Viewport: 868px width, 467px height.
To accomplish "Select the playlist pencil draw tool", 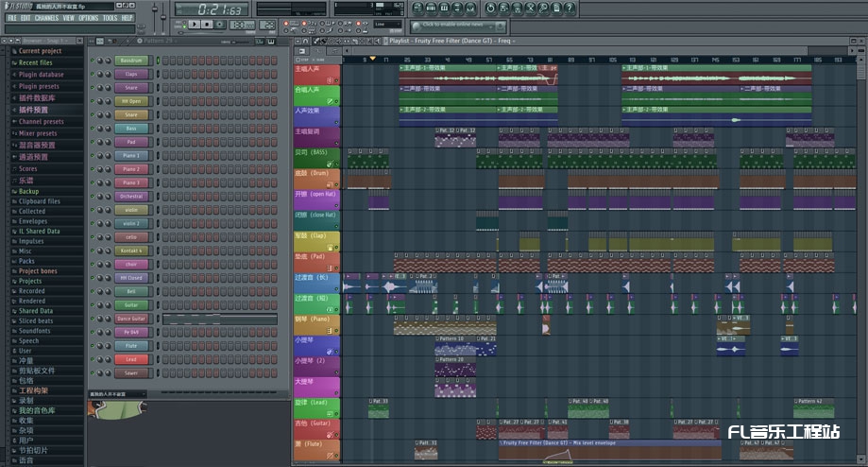I will click(x=316, y=41).
